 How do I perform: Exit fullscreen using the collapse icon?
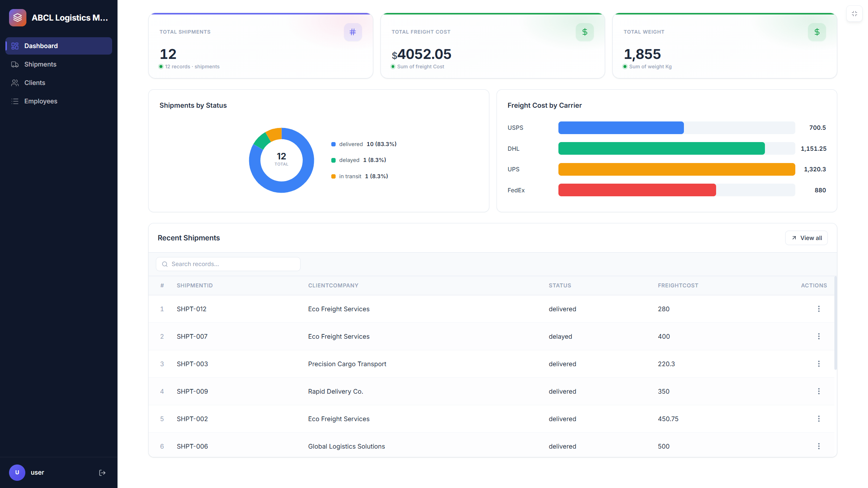tap(855, 14)
